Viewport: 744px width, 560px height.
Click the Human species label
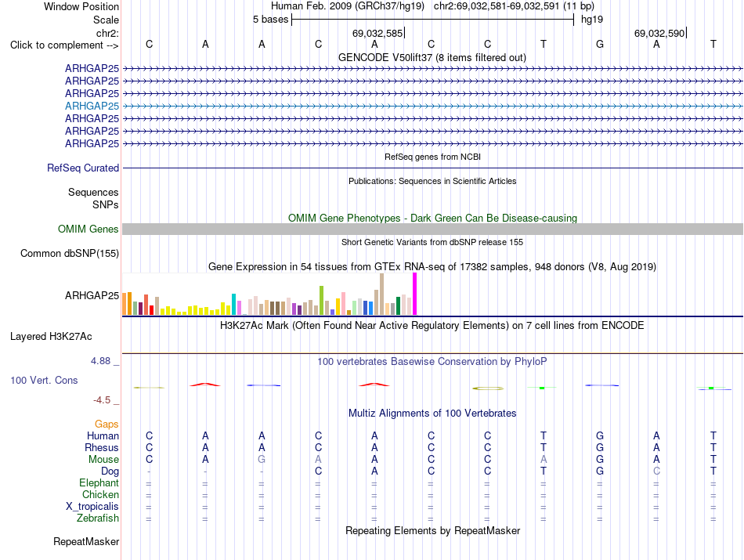(103, 435)
